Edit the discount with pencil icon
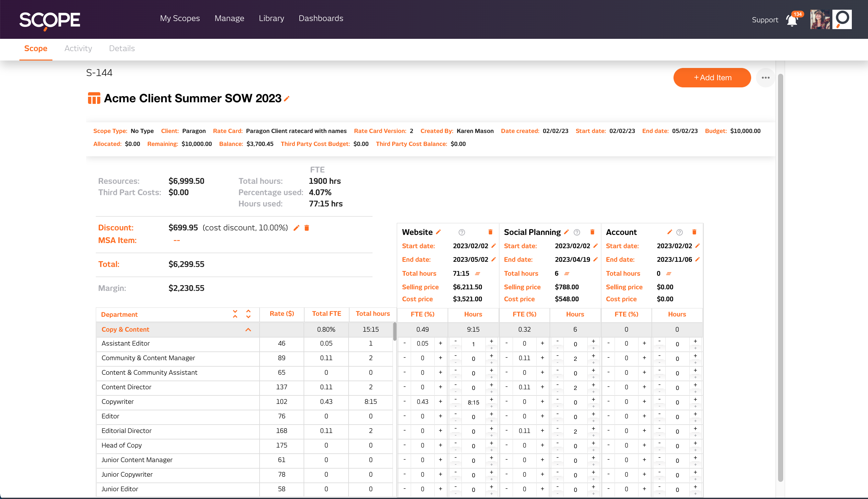868x499 pixels. 296,228
